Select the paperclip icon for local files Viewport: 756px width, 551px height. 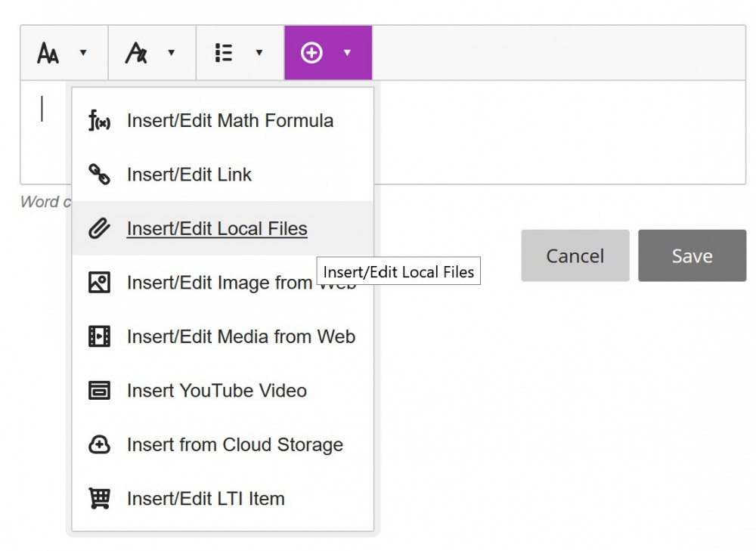click(x=98, y=228)
